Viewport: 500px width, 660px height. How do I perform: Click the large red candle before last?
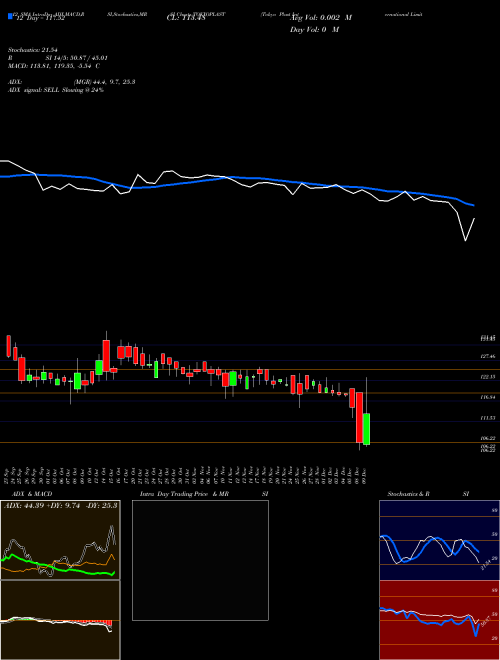point(359,417)
